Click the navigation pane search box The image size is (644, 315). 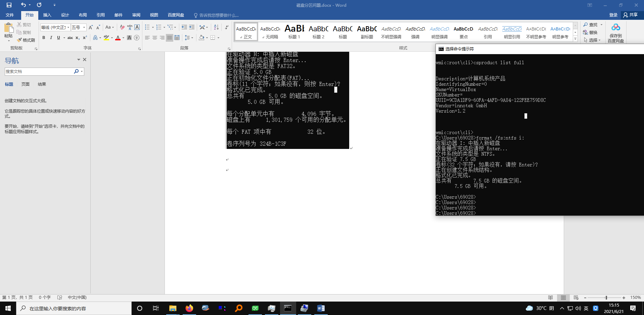click(x=40, y=71)
